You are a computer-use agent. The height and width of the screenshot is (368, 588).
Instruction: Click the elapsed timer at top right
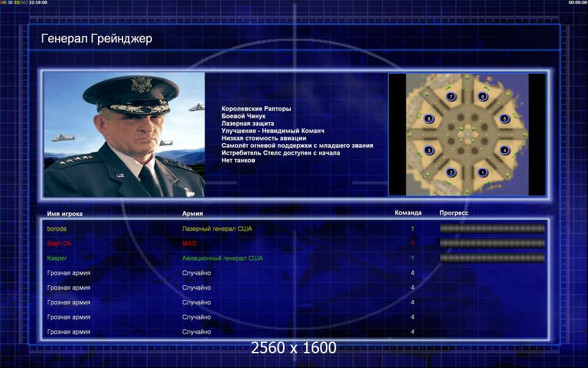577,2
